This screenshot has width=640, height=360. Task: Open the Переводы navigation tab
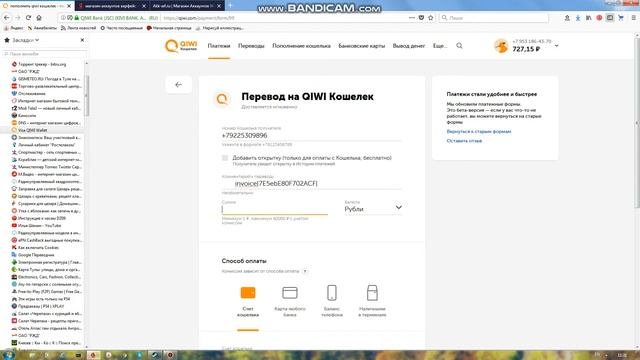click(x=251, y=46)
